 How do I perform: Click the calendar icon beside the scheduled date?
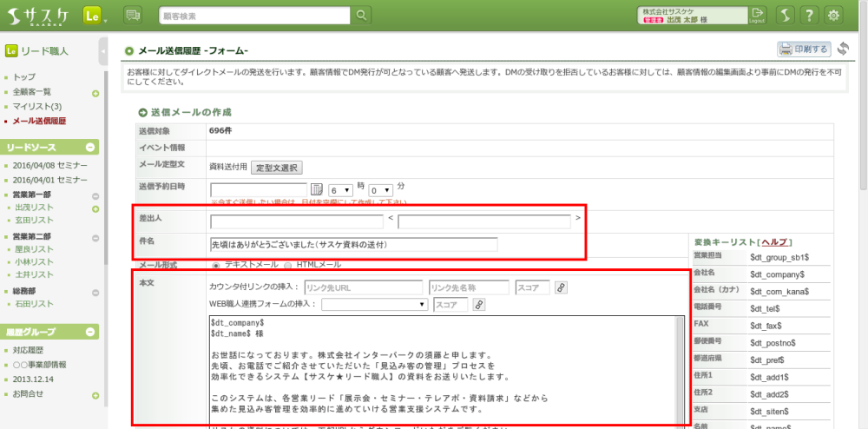coord(317,189)
